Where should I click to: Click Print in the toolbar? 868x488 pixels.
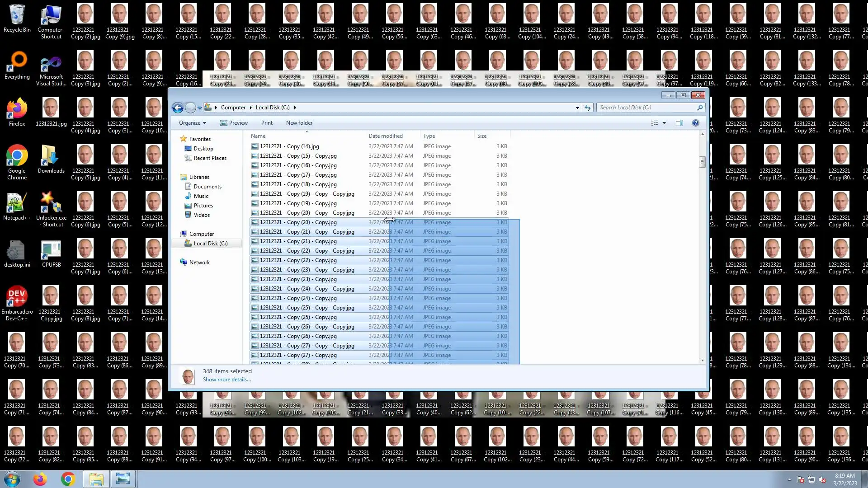[267, 123]
